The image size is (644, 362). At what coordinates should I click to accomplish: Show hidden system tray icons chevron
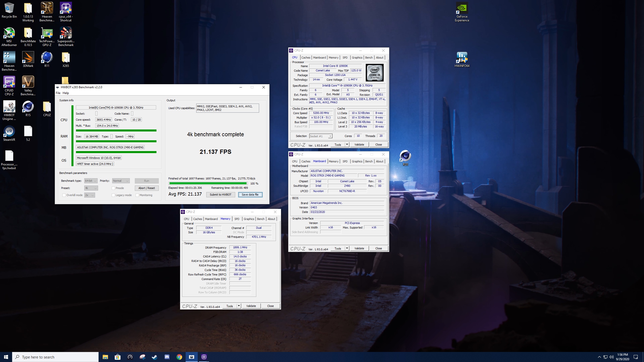[x=599, y=357]
